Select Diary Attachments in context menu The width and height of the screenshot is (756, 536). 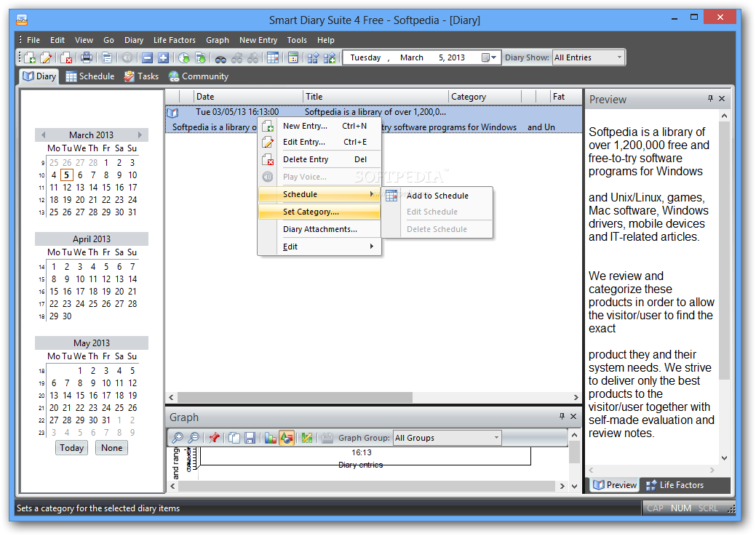[x=319, y=229]
